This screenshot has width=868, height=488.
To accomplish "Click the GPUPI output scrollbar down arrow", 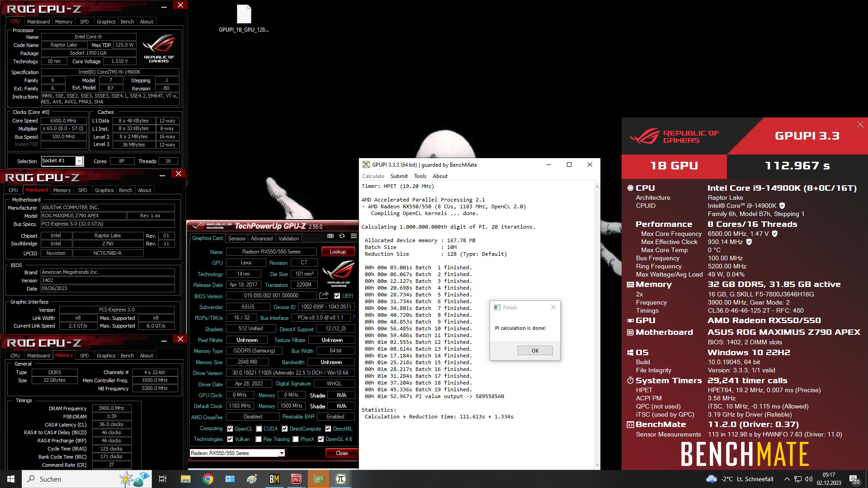I will [597, 465].
